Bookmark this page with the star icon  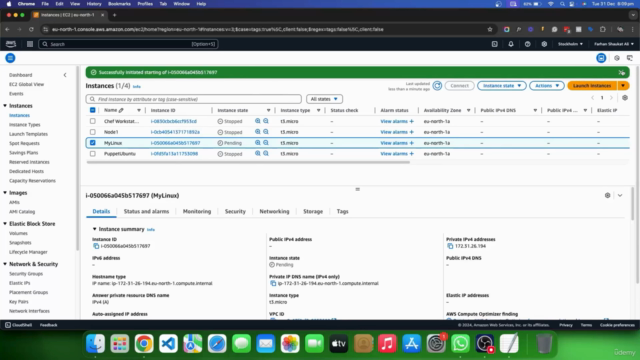click(x=490, y=29)
